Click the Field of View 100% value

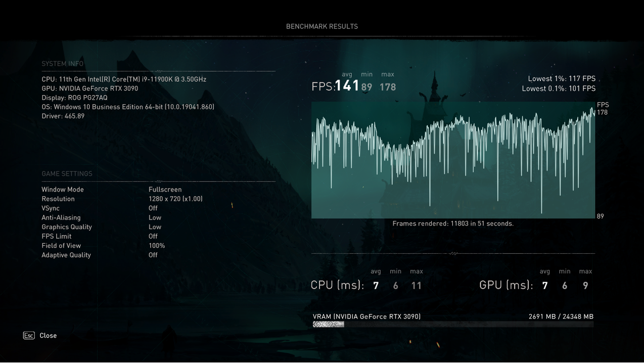point(157,246)
